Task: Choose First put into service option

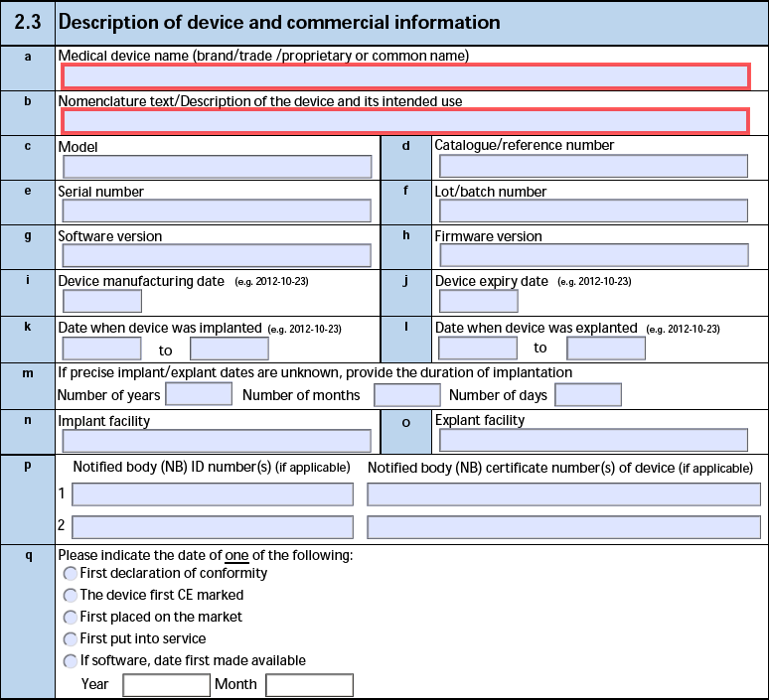Action: [71, 638]
